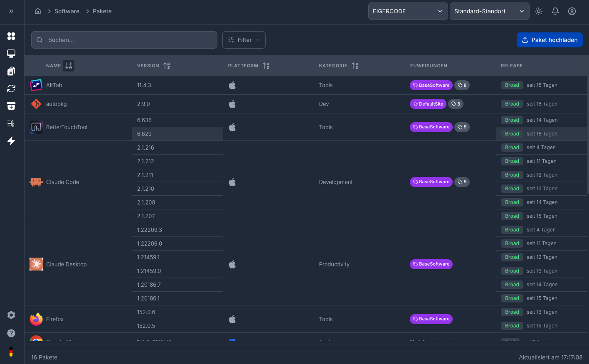Click Firefox version 152.0.5
Screen dimensions: 589x364
point(146,326)
